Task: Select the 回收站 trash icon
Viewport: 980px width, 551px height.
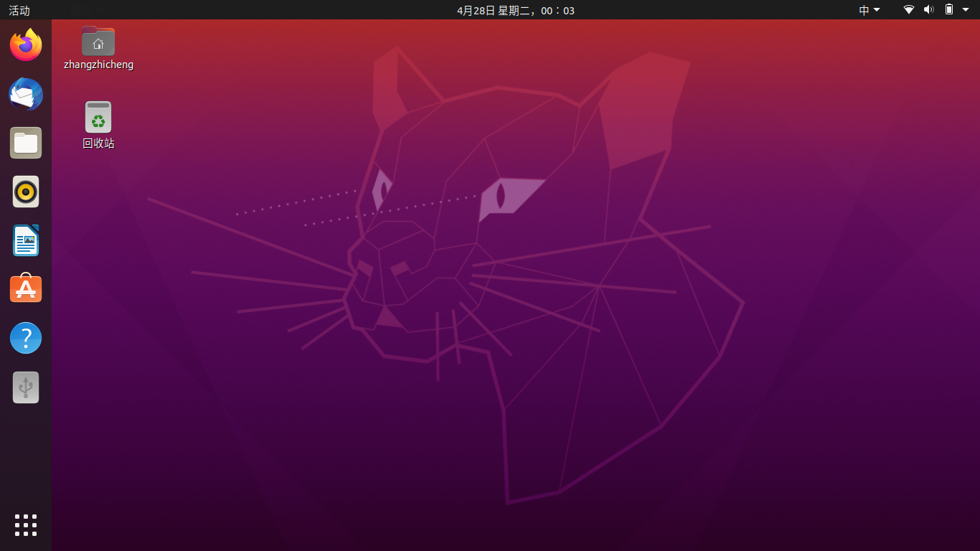Action: pyautogui.click(x=98, y=117)
